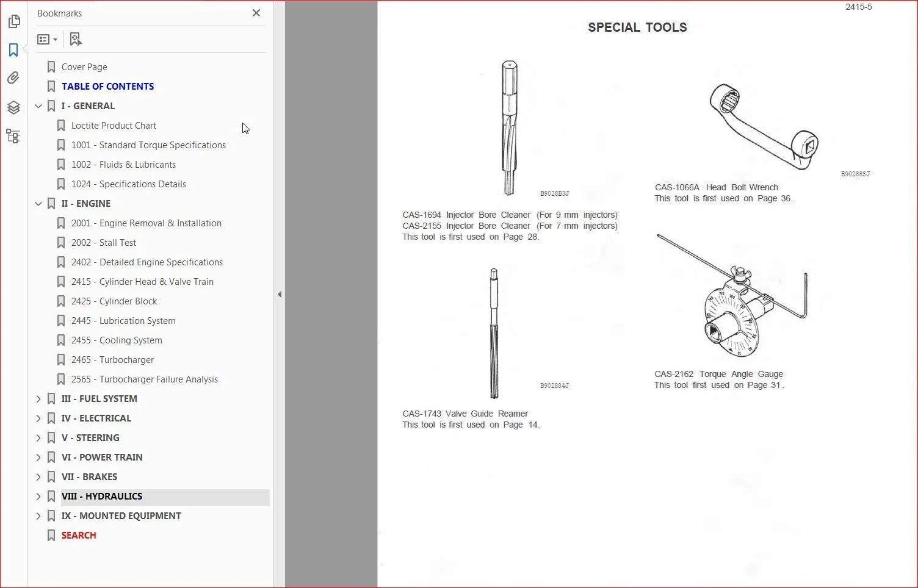This screenshot has width=918, height=588.
Task: Select the V - STEERING bookmark
Action: click(90, 438)
